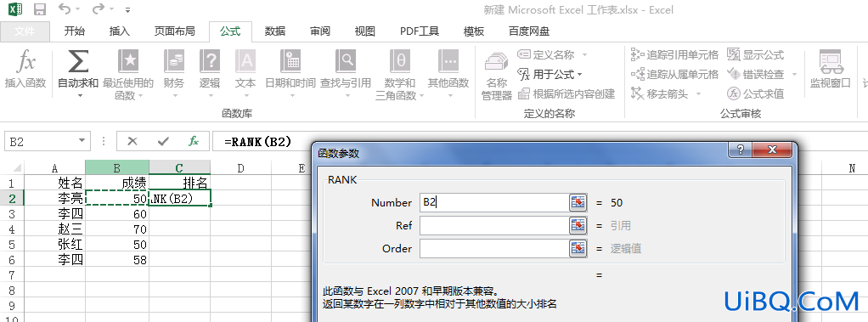The height and width of the screenshot is (322, 868).
Task: Collapse dialog via Ref range selector icon
Action: tap(578, 225)
